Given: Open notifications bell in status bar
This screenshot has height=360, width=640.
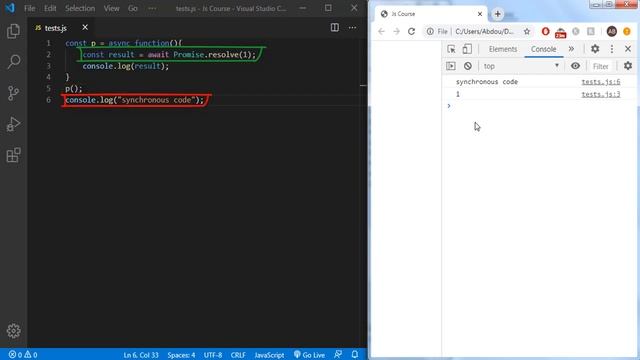Looking at the screenshot, I should coord(355,355).
